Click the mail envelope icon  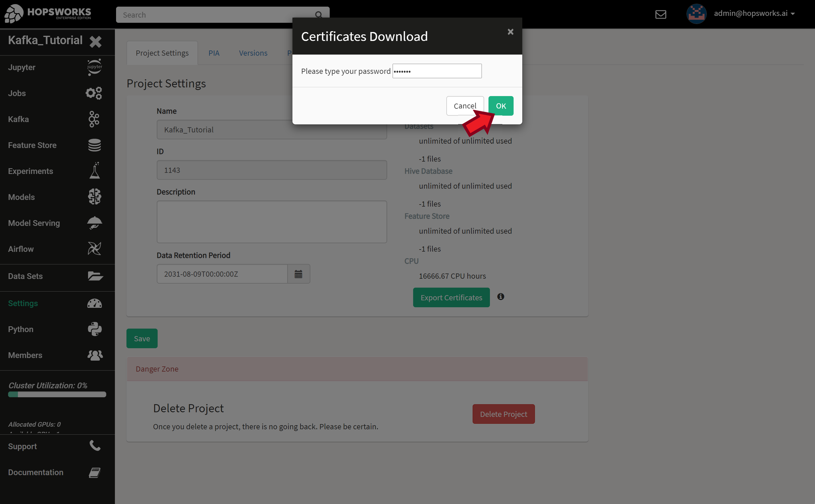pyautogui.click(x=661, y=14)
